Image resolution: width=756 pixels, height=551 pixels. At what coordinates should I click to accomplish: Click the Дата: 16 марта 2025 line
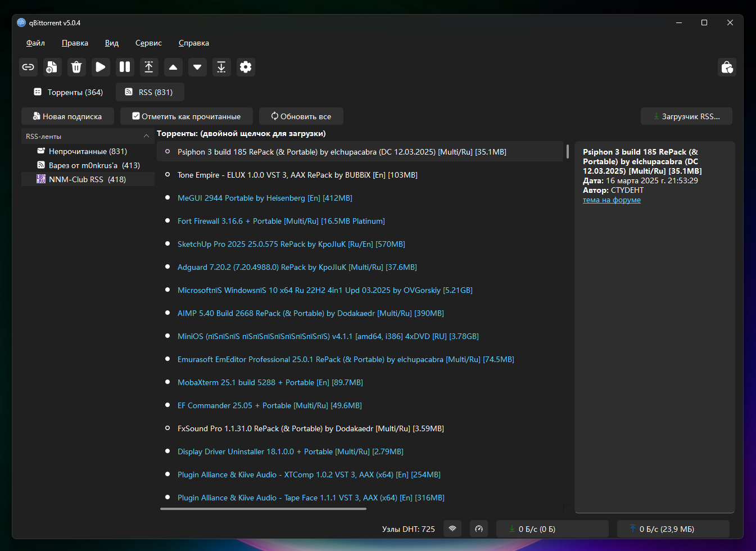coord(640,180)
